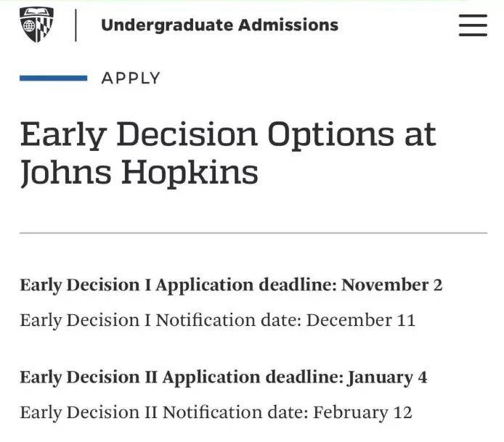Viewport: 504px width, 442px height.
Task: Select the Early Decision I Application deadline line
Action: 231,285
